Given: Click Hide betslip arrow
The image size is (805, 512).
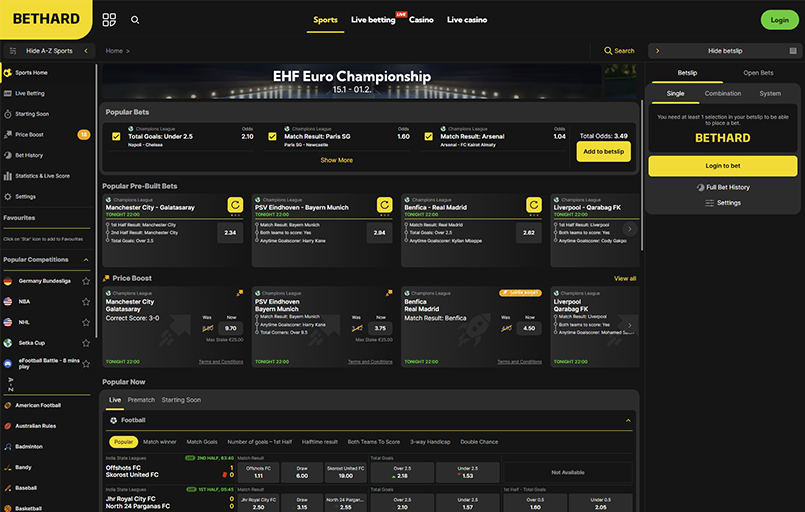Looking at the screenshot, I should pyautogui.click(x=657, y=51).
